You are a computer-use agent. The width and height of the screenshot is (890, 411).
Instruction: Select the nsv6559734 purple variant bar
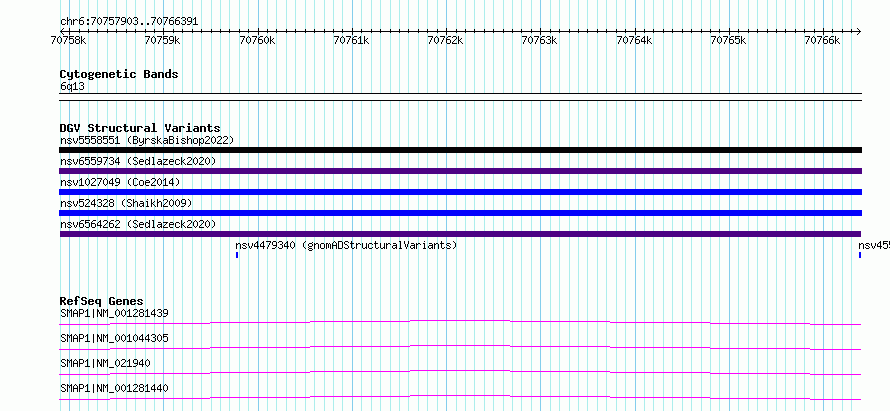460,171
